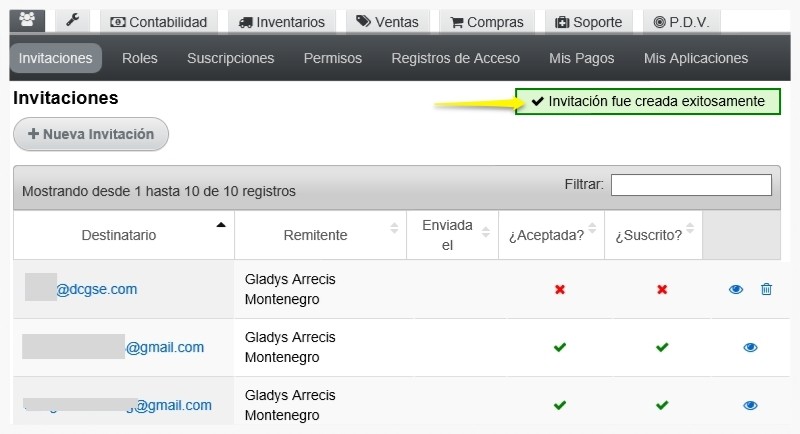Focus the Filtrar input field

(x=691, y=185)
